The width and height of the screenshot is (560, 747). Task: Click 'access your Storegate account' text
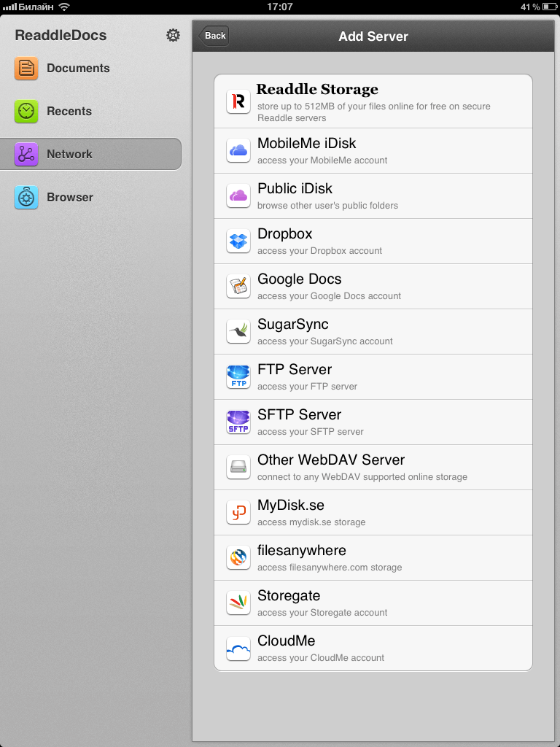coord(322,613)
